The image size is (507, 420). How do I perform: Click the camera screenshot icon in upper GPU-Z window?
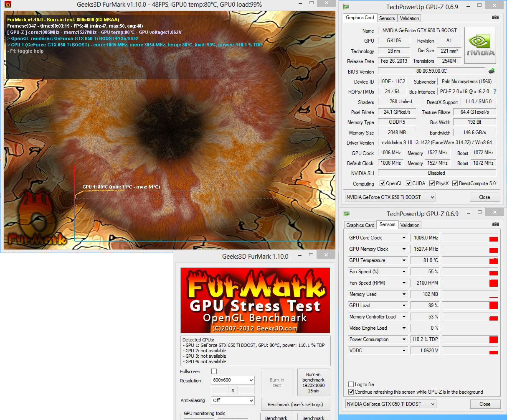[495, 18]
